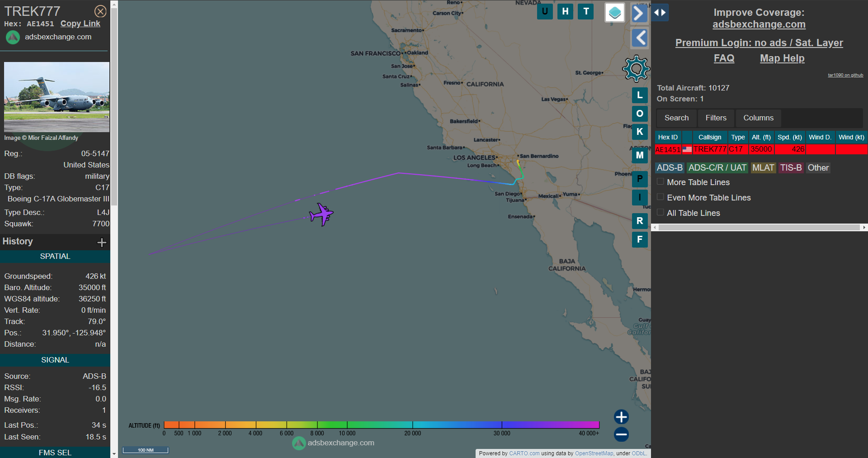Click the altitude color legend bar
The image size is (868, 458).
(x=382, y=425)
